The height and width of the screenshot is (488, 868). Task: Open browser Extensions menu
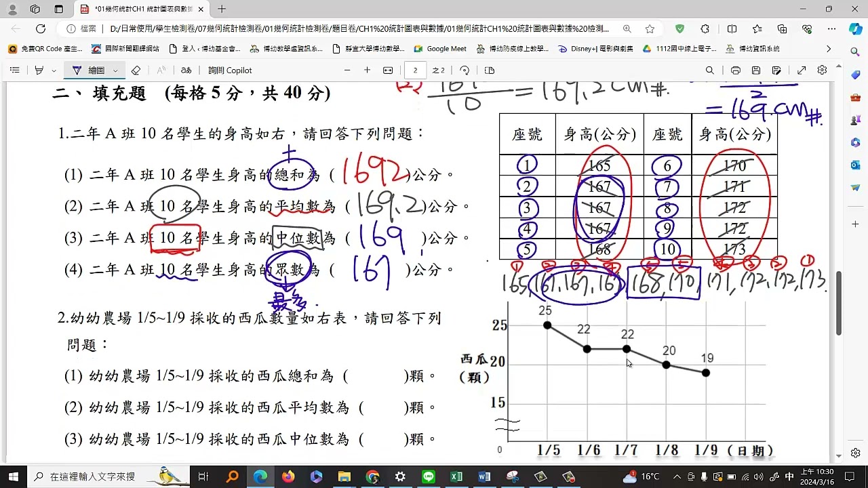(x=705, y=29)
